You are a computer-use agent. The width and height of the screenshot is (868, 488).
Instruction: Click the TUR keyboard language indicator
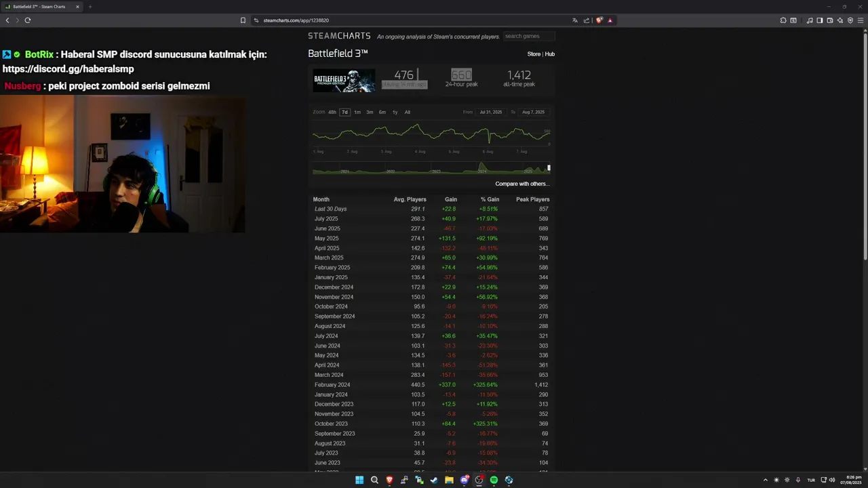(x=811, y=480)
